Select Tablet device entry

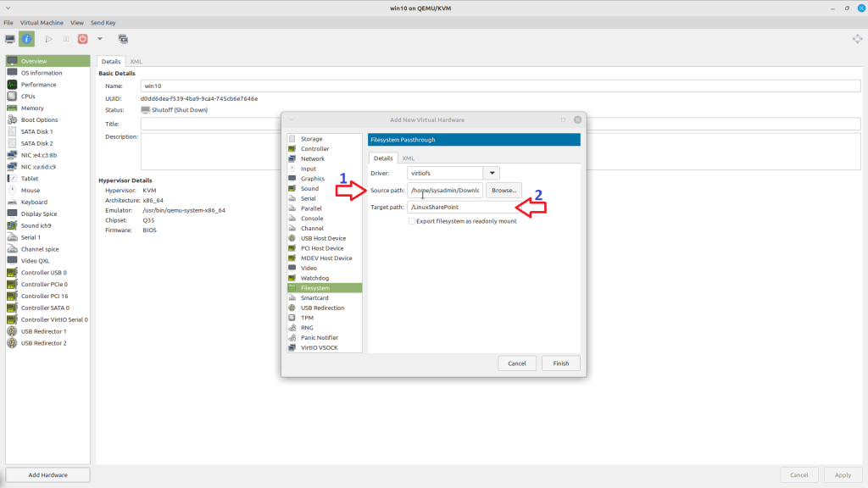(x=47, y=179)
